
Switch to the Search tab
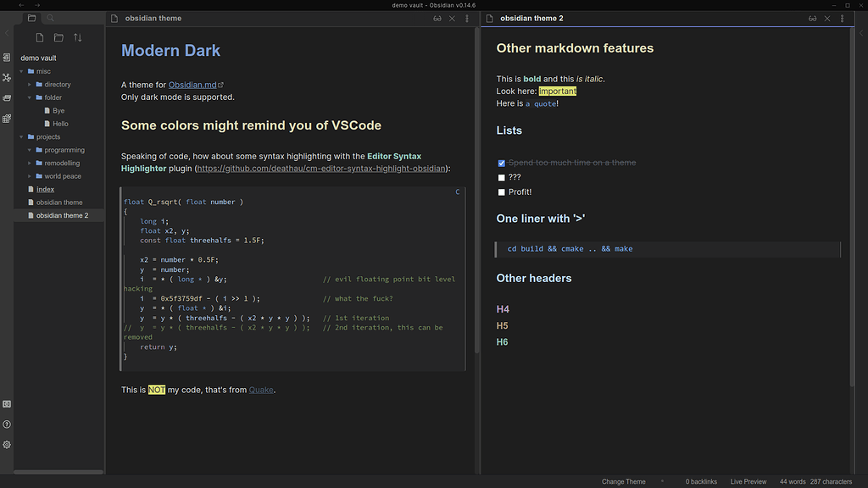pos(49,17)
